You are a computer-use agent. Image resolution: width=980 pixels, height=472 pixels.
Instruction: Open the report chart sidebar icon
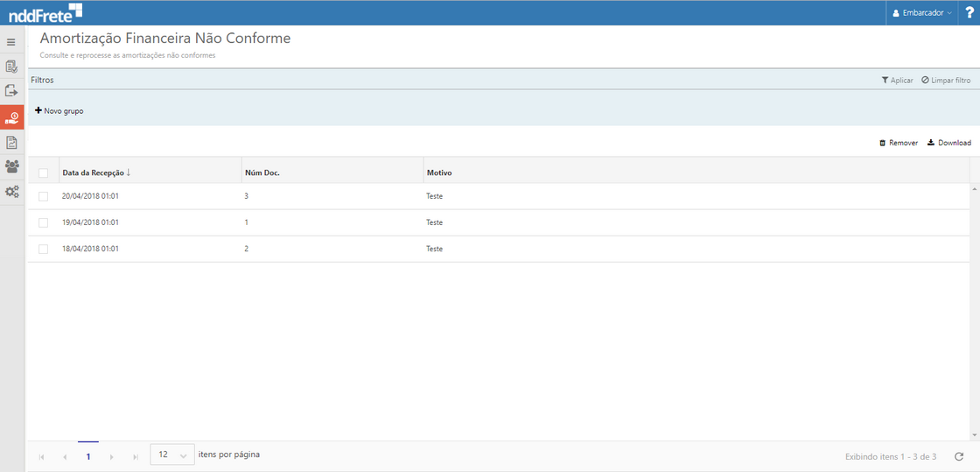pos(11,142)
